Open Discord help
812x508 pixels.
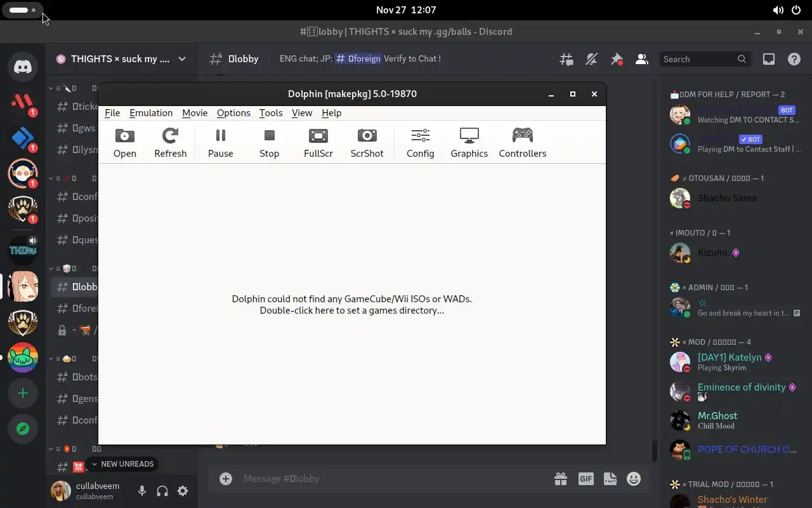pos(794,59)
